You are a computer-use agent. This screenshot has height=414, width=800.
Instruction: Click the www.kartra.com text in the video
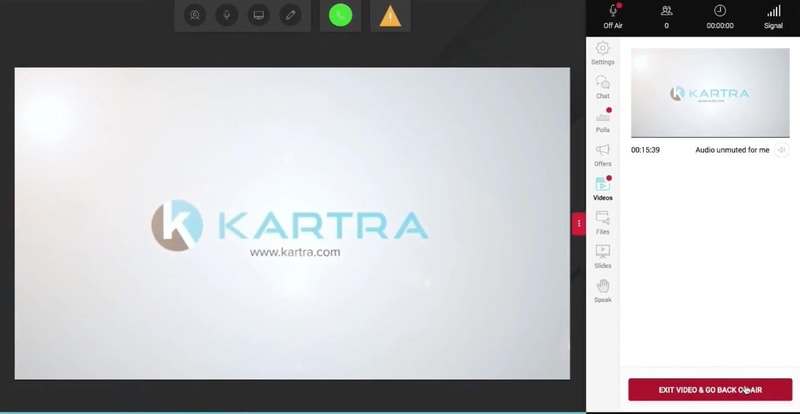[295, 252]
